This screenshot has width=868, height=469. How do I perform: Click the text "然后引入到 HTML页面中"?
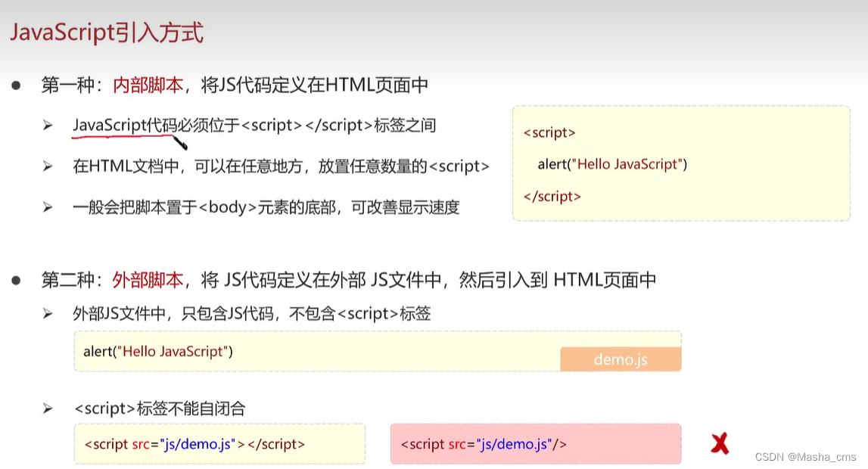(x=558, y=280)
